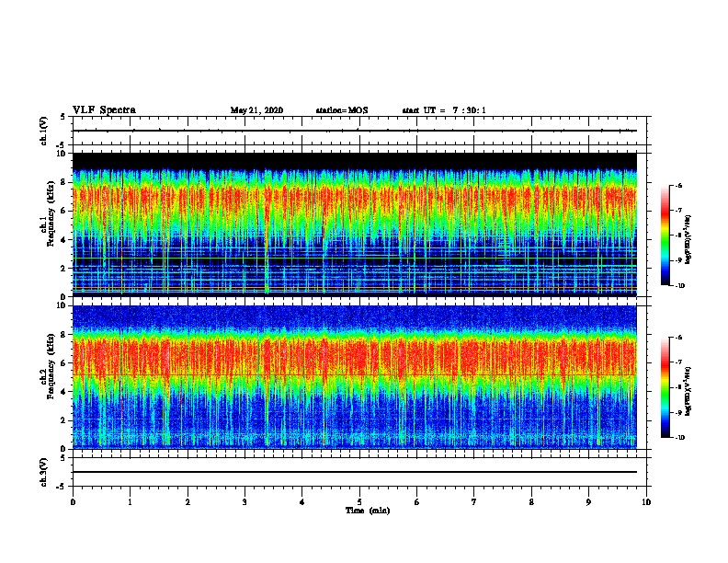Click the '10' tick on the time axis
This screenshot has height=563, width=728.
click(x=646, y=502)
